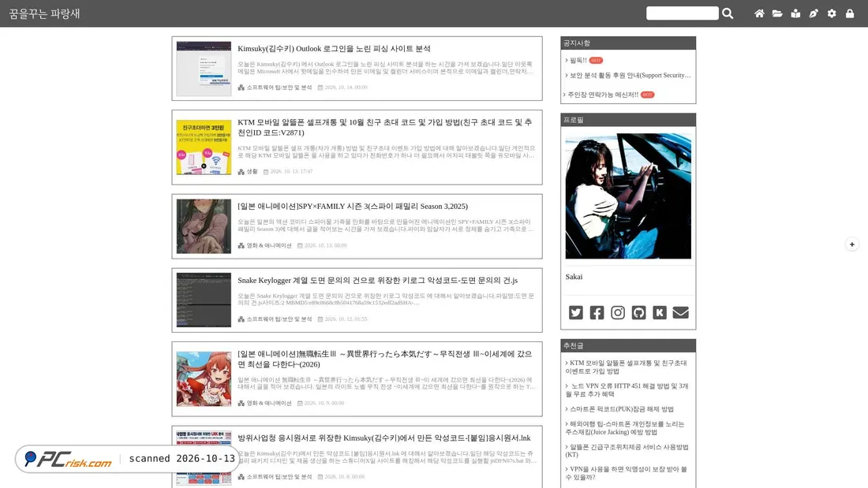Click the 추천글 section header

pos(628,346)
